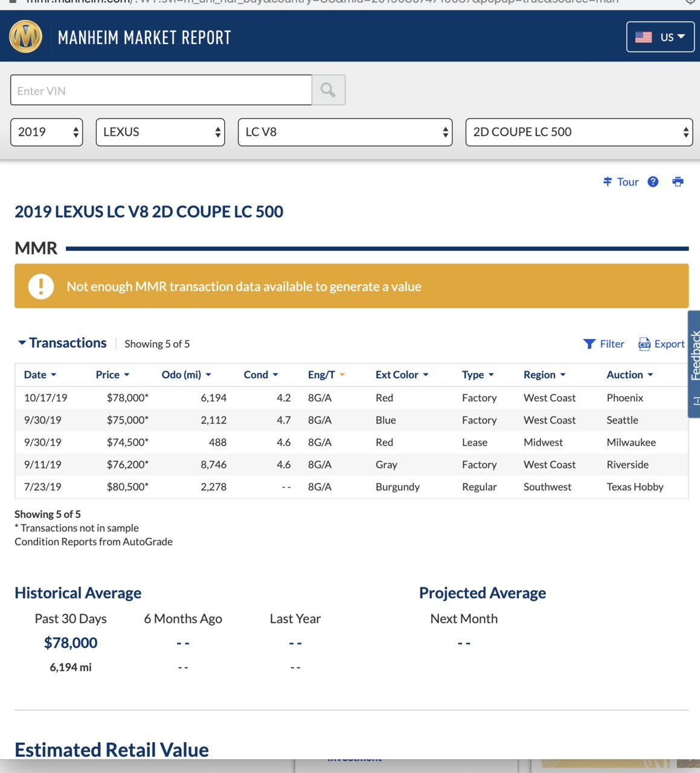Click the Regular type cell
Viewport: 700px width, 773px height.
tap(479, 487)
